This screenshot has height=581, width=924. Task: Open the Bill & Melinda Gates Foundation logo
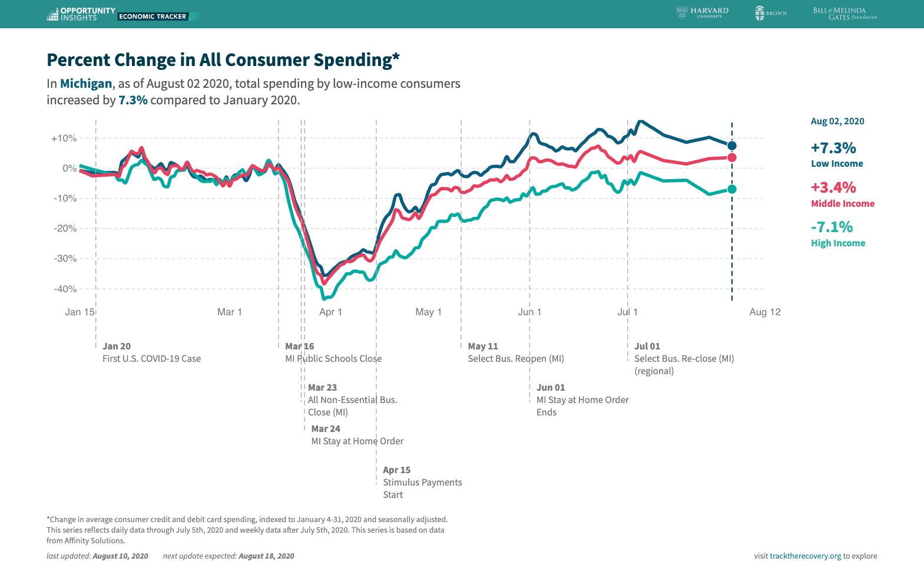844,14
